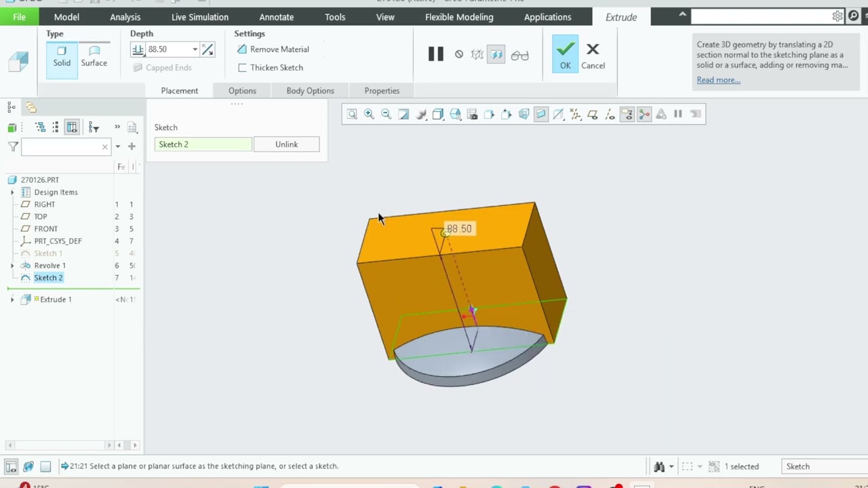The height and width of the screenshot is (488, 868).
Task: Click plus icon beside tree search
Action: pyautogui.click(x=132, y=146)
